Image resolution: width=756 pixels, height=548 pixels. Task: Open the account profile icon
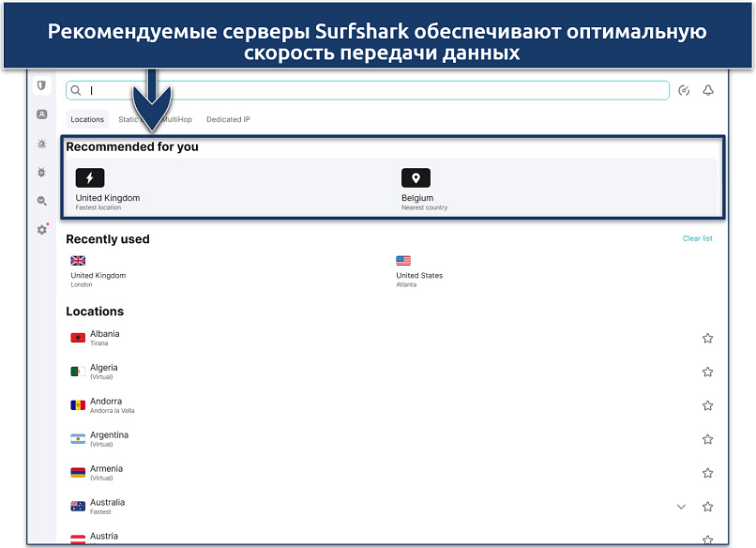41,115
